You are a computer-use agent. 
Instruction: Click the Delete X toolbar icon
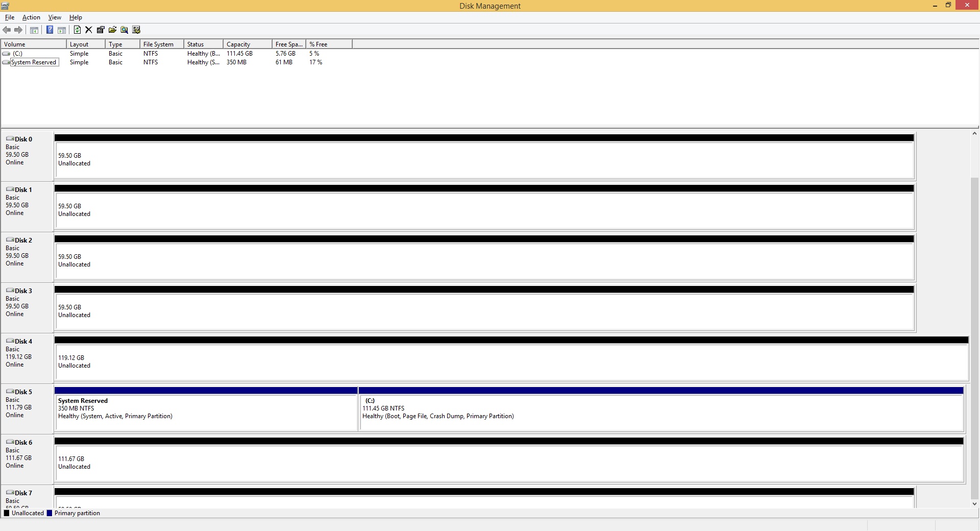[x=89, y=30]
